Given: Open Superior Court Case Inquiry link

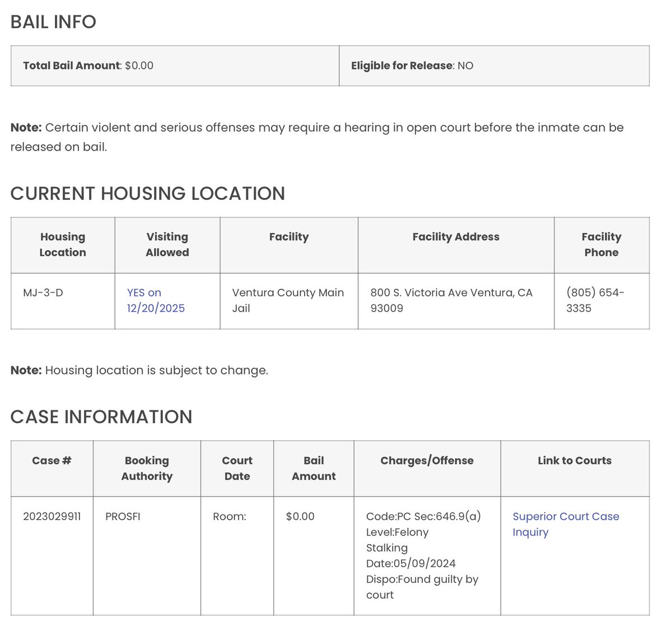Looking at the screenshot, I should pos(566,524).
